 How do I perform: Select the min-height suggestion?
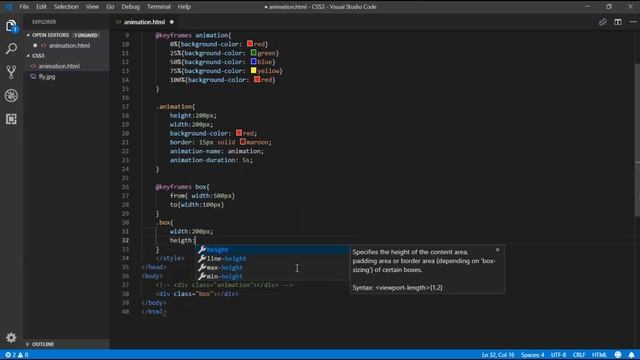pyautogui.click(x=272, y=276)
